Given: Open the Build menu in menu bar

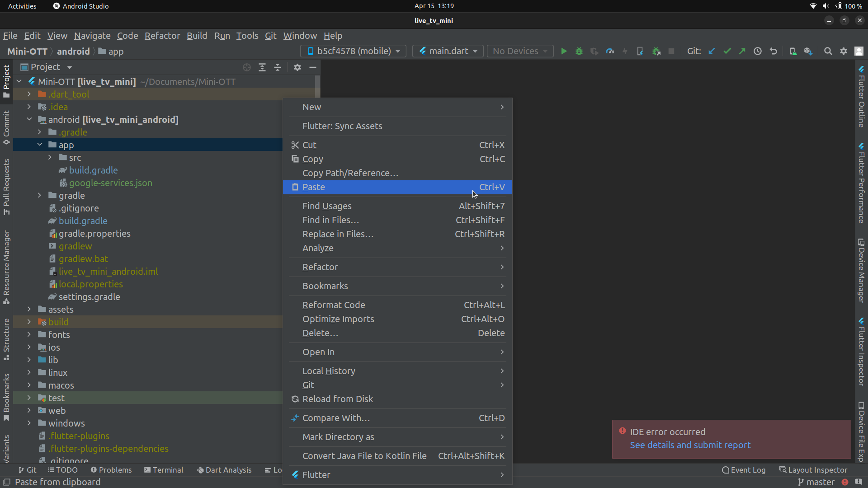Looking at the screenshot, I should tap(197, 36).
